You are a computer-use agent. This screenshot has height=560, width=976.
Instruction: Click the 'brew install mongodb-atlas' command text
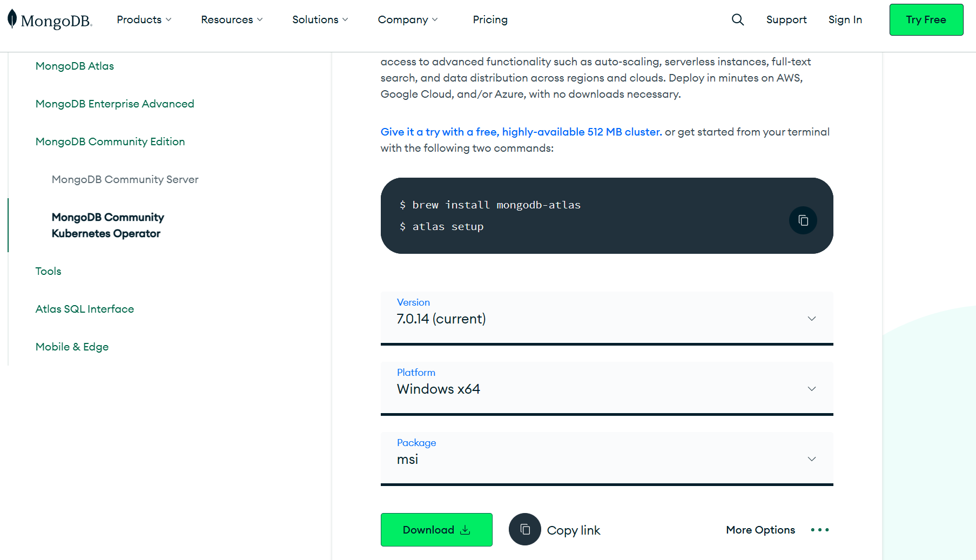(x=496, y=205)
